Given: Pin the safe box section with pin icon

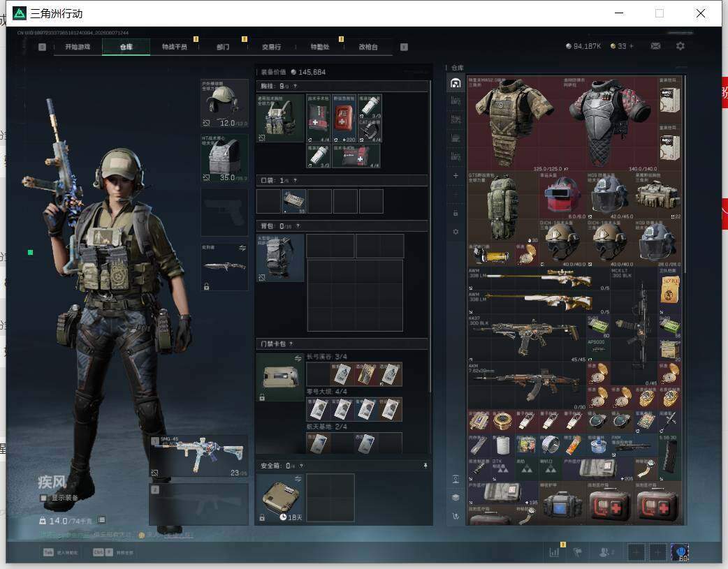Looking at the screenshot, I should [x=425, y=466].
